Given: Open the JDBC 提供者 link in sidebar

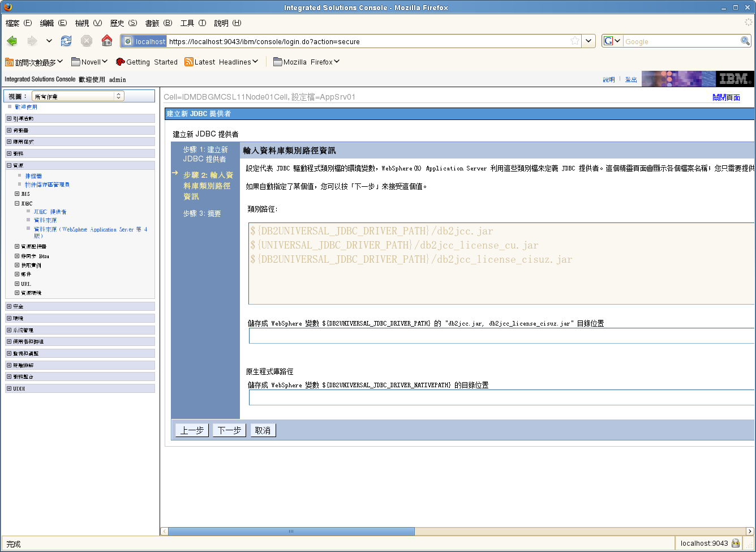Looking at the screenshot, I should click(50, 212).
